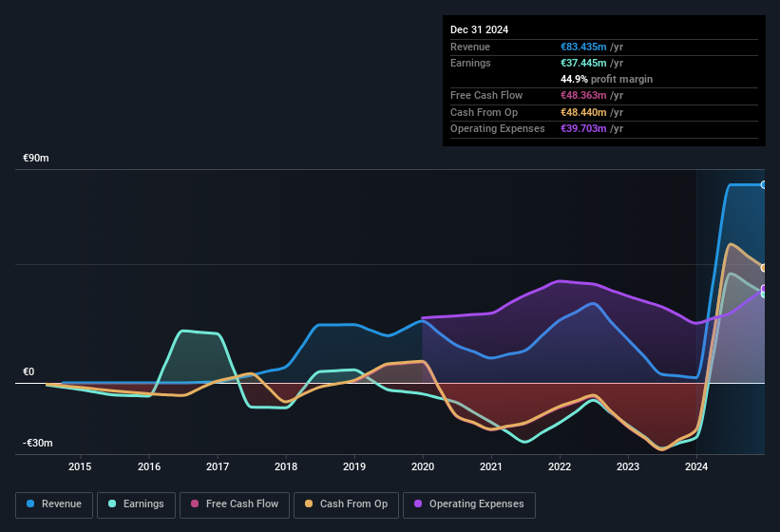Click the €83.435m Revenue value in tooltip

pyautogui.click(x=584, y=47)
